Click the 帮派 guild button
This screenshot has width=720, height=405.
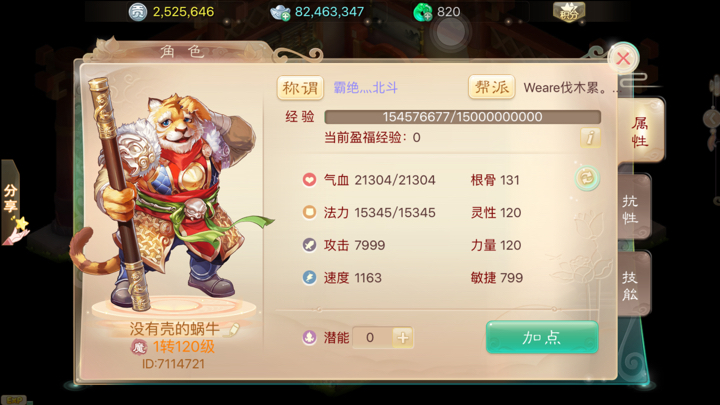click(x=491, y=87)
